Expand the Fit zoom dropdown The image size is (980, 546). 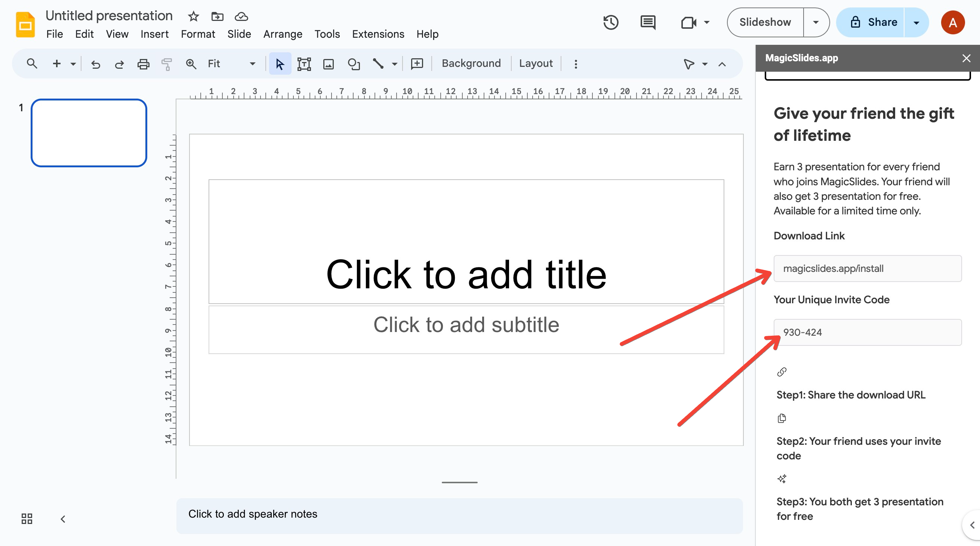point(252,64)
